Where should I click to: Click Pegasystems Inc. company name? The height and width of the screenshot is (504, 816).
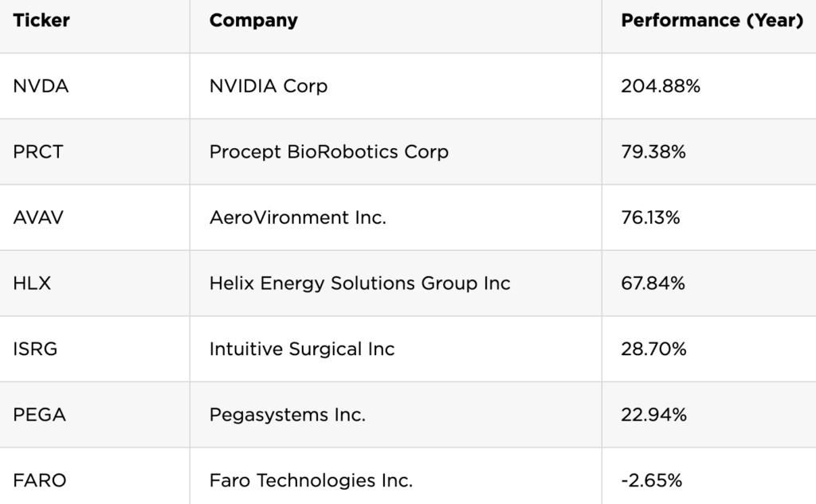pos(287,415)
